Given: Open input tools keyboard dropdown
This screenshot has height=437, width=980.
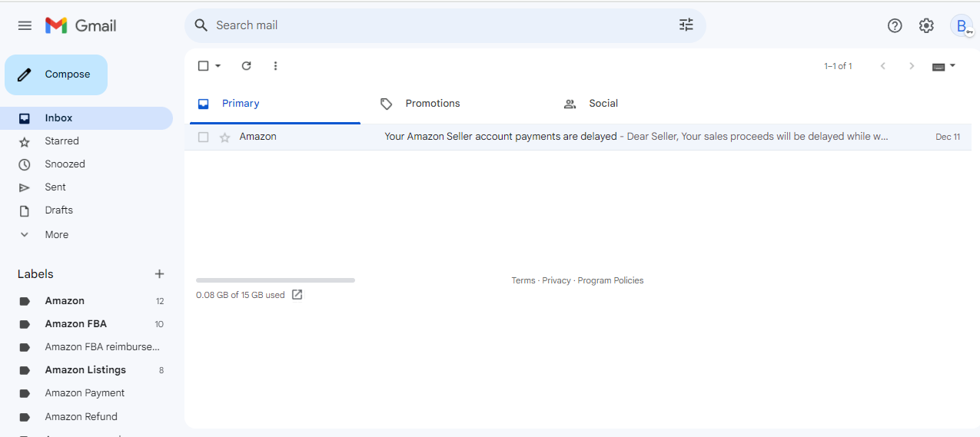Looking at the screenshot, I should tap(944, 66).
